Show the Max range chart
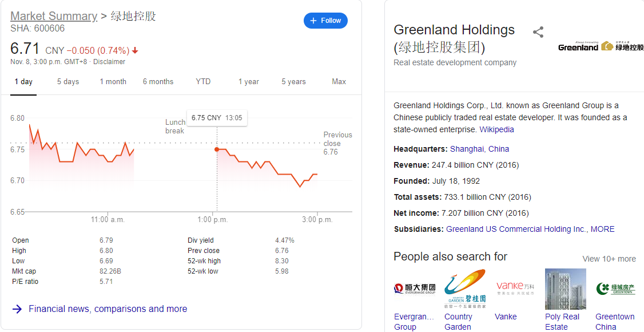The width and height of the screenshot is (644, 332). click(339, 82)
